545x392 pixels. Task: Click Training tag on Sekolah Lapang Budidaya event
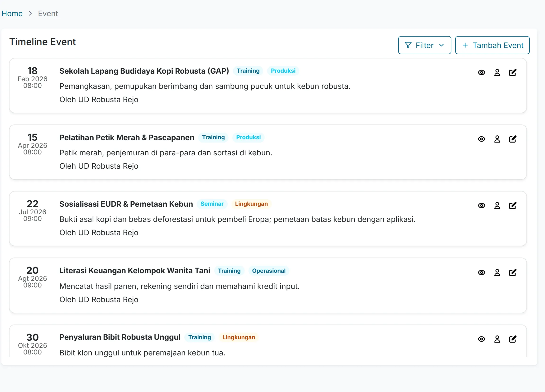[x=248, y=71]
